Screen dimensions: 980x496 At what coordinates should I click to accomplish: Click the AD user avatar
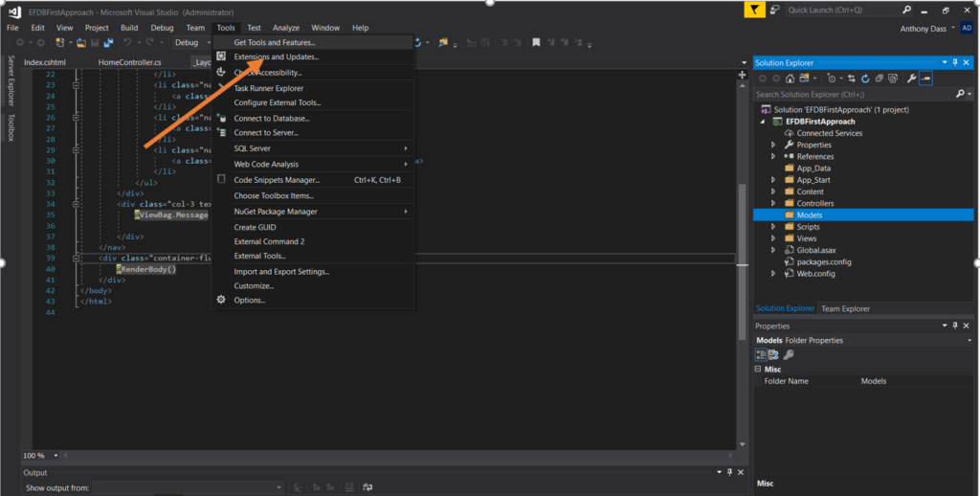click(x=967, y=28)
